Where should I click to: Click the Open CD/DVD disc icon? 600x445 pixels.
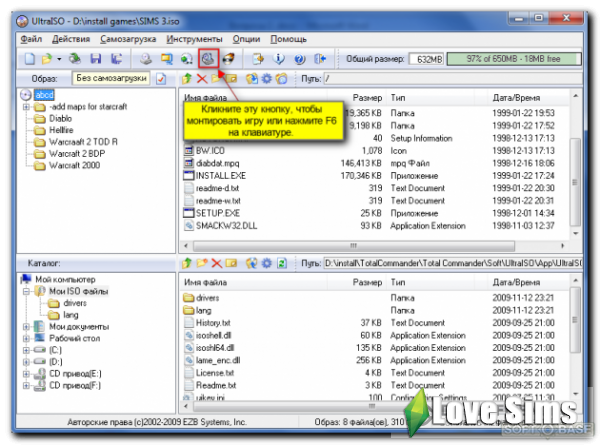75,59
